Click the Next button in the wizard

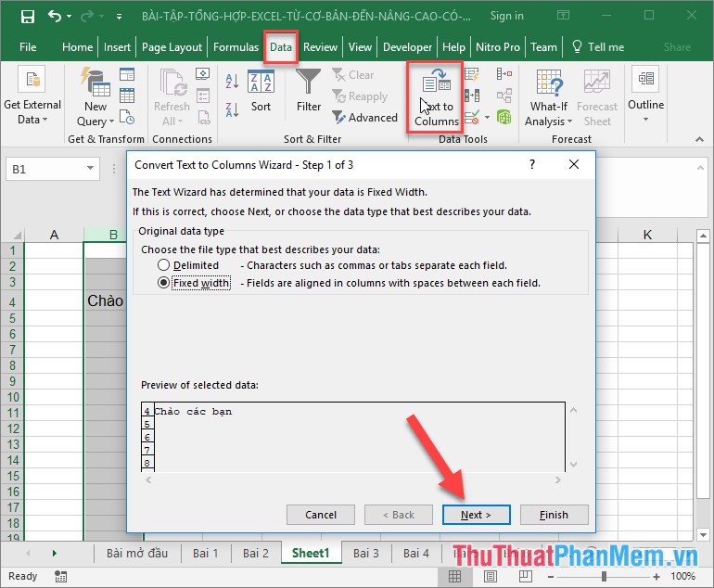click(476, 515)
